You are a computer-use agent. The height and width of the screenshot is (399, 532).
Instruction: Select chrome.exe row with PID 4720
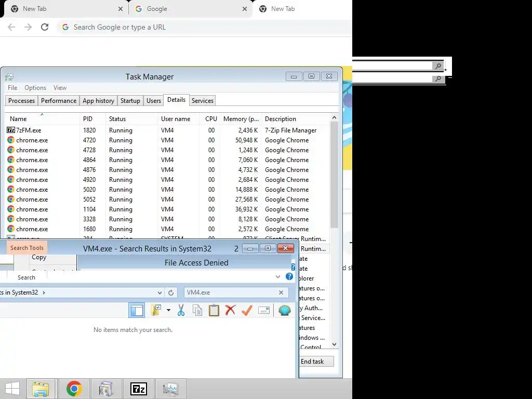click(167, 140)
